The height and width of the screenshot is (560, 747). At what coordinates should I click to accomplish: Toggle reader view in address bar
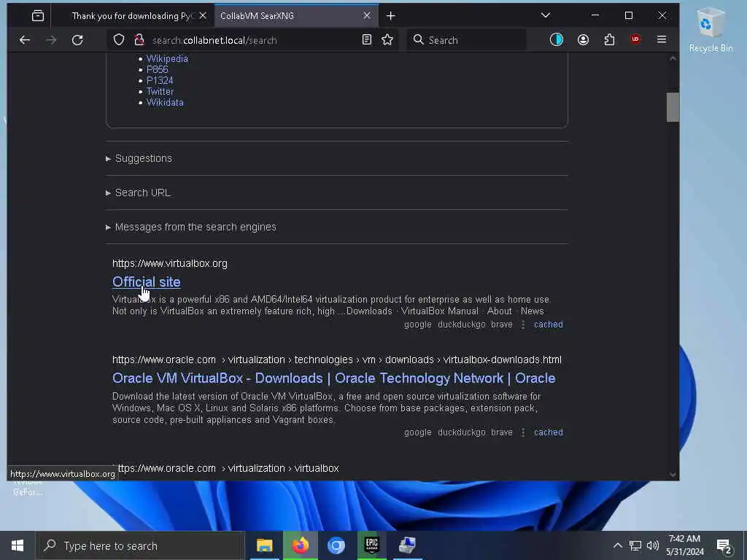tap(366, 39)
